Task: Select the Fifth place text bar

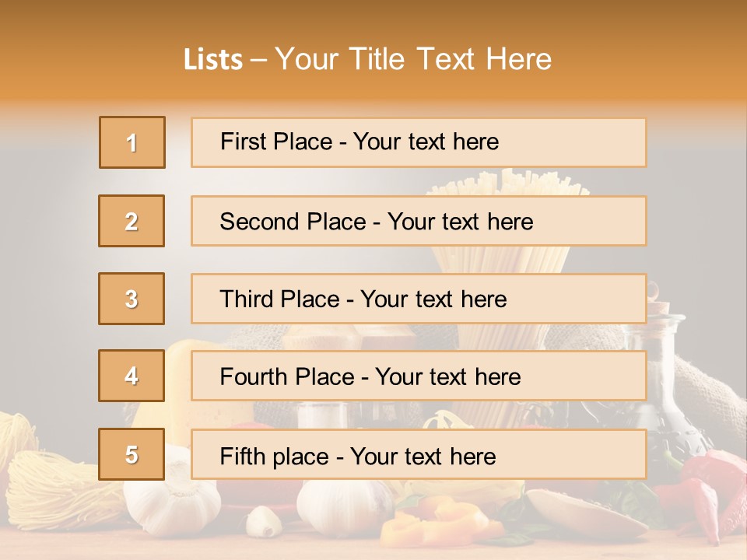Action: [419, 453]
